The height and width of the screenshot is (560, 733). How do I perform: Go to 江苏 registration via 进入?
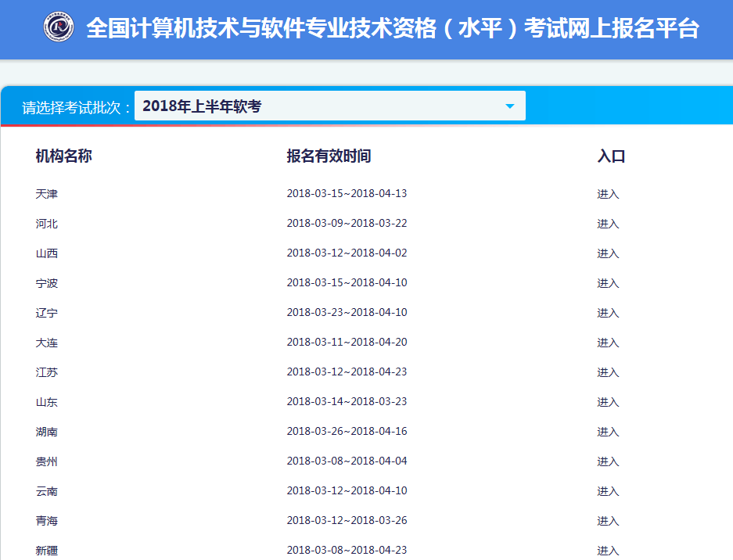608,372
